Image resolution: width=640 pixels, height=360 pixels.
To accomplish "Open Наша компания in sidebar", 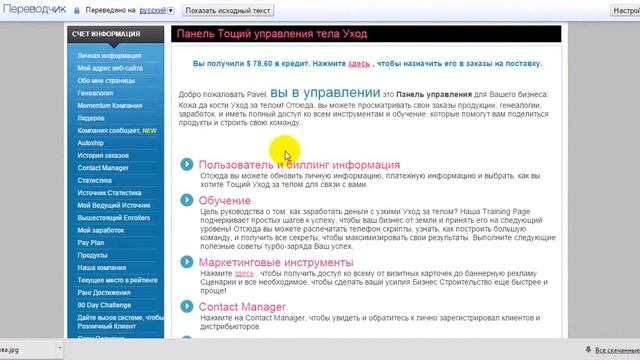I will [x=102, y=268].
